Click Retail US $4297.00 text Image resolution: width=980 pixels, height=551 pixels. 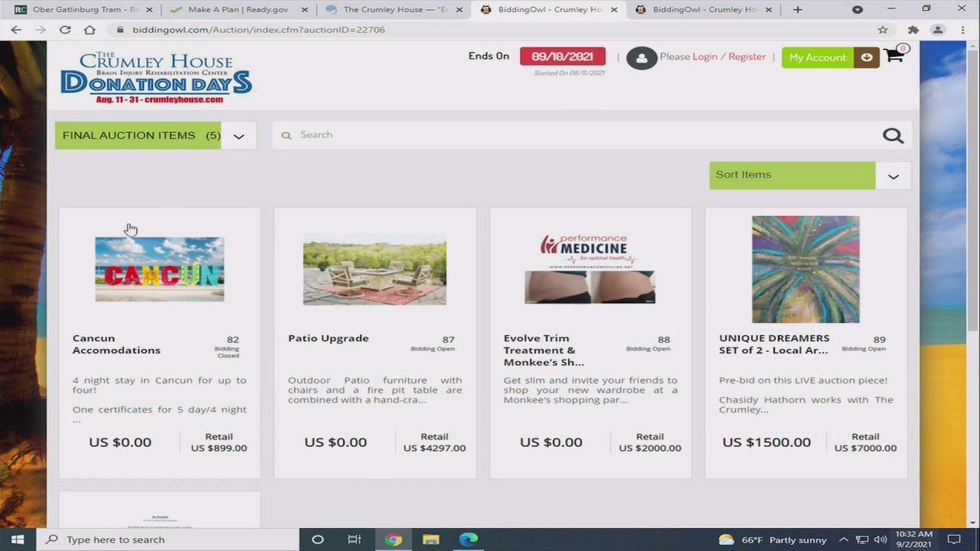[434, 442]
